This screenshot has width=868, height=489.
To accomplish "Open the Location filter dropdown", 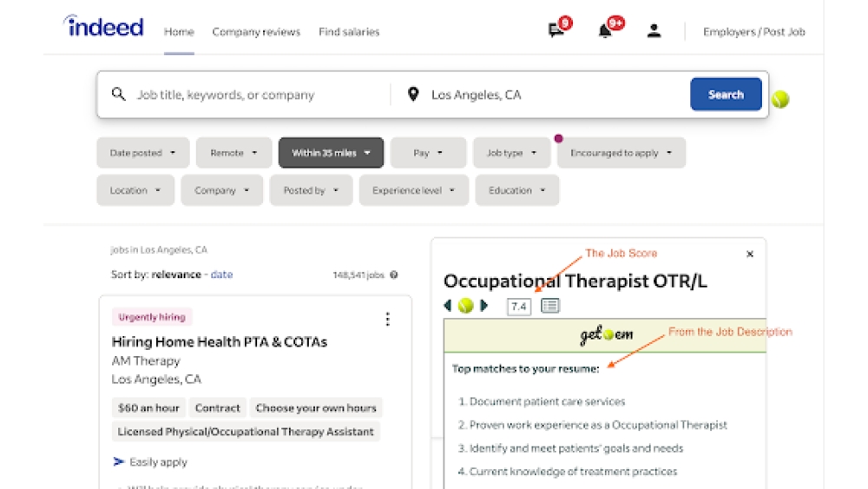I will point(135,190).
